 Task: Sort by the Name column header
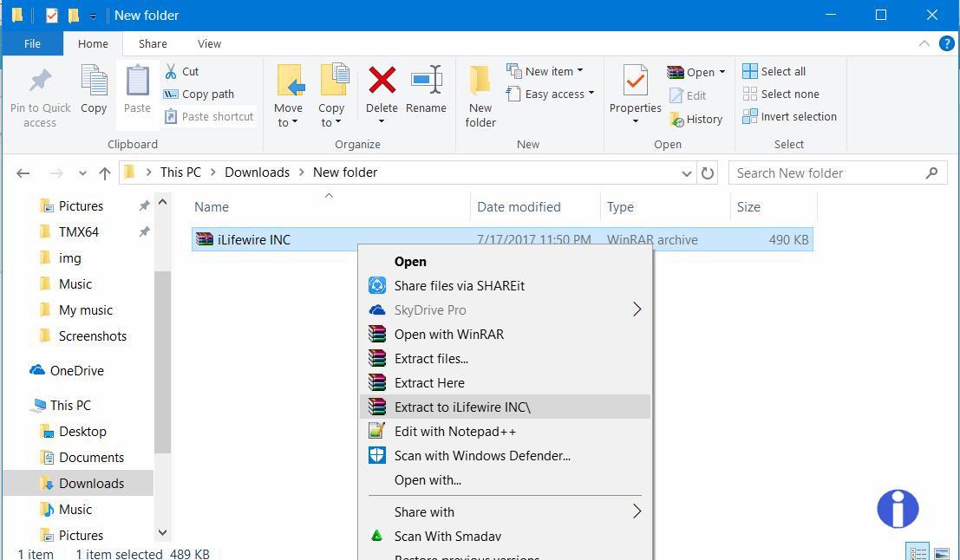212,207
